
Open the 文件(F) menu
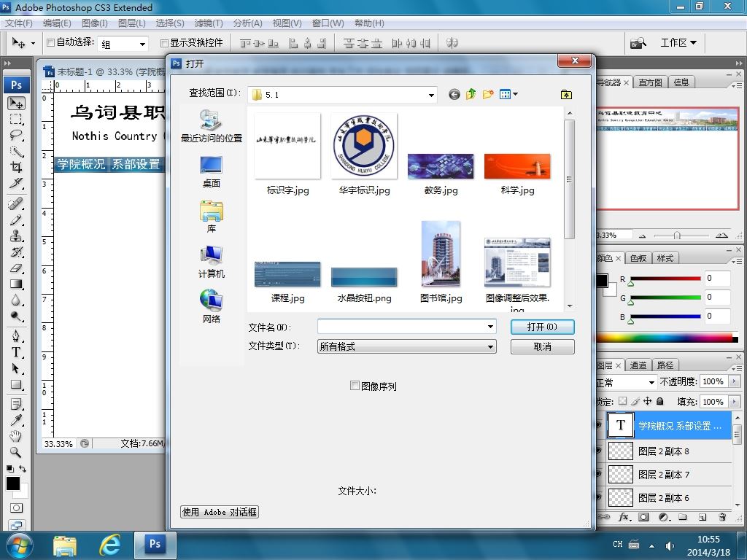tap(18, 23)
